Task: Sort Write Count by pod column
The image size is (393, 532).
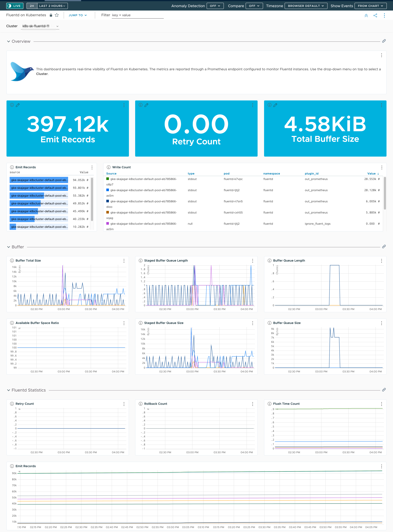Action: click(x=227, y=174)
